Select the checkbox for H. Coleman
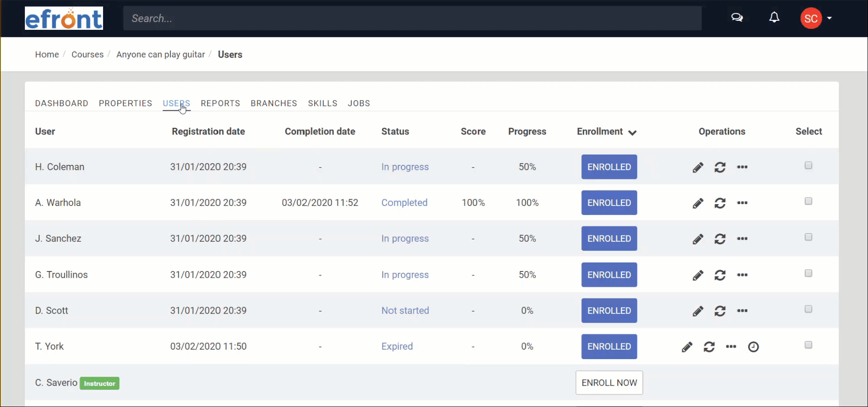 tap(808, 165)
